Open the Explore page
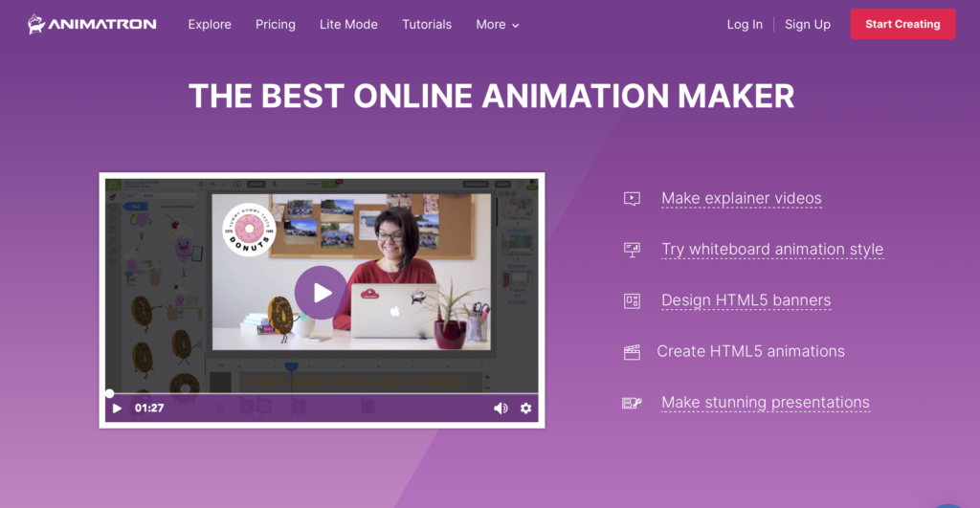The height and width of the screenshot is (508, 980). point(210,24)
